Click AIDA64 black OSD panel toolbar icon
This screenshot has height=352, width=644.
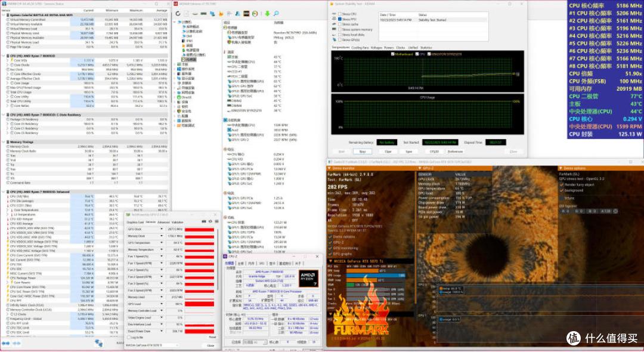point(246,14)
